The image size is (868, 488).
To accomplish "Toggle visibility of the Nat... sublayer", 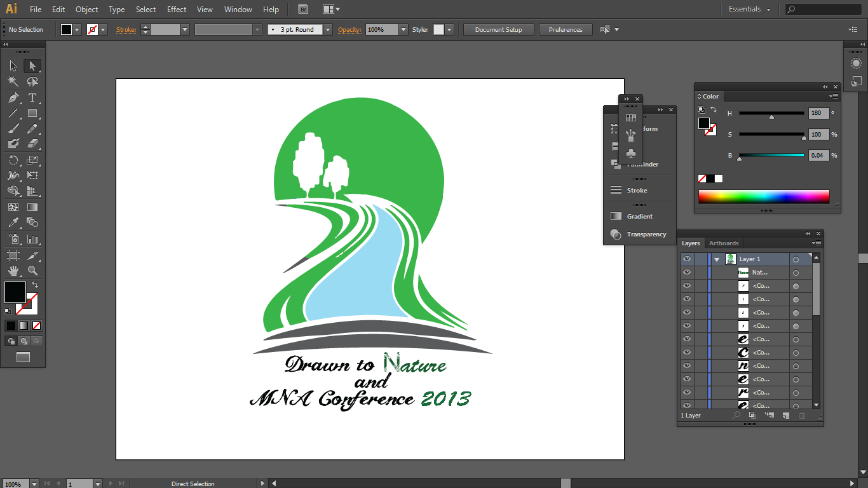I will click(686, 273).
